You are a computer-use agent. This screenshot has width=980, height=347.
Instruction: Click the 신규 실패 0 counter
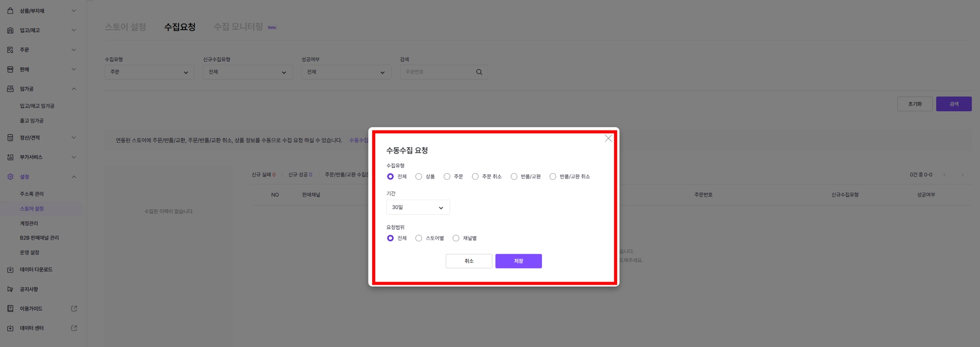click(x=263, y=175)
